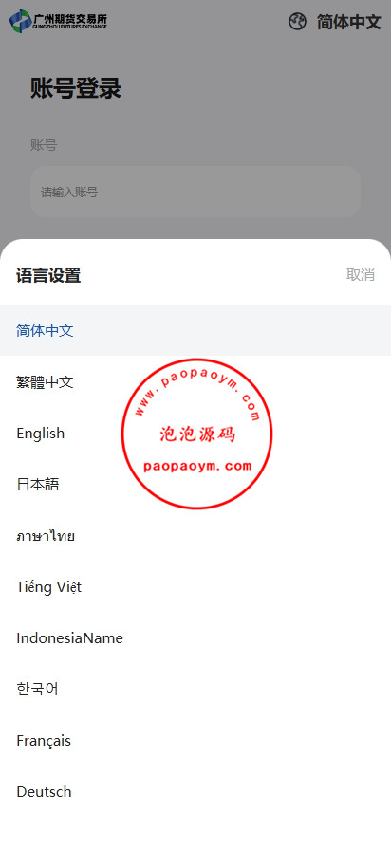Click the globe language icon
The image size is (391, 868).
point(297,22)
